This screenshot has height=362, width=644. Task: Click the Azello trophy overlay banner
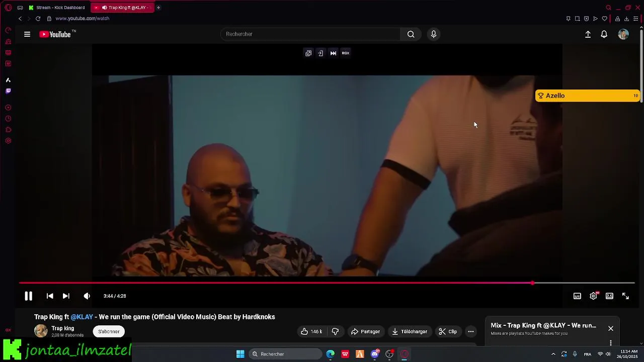point(587,96)
